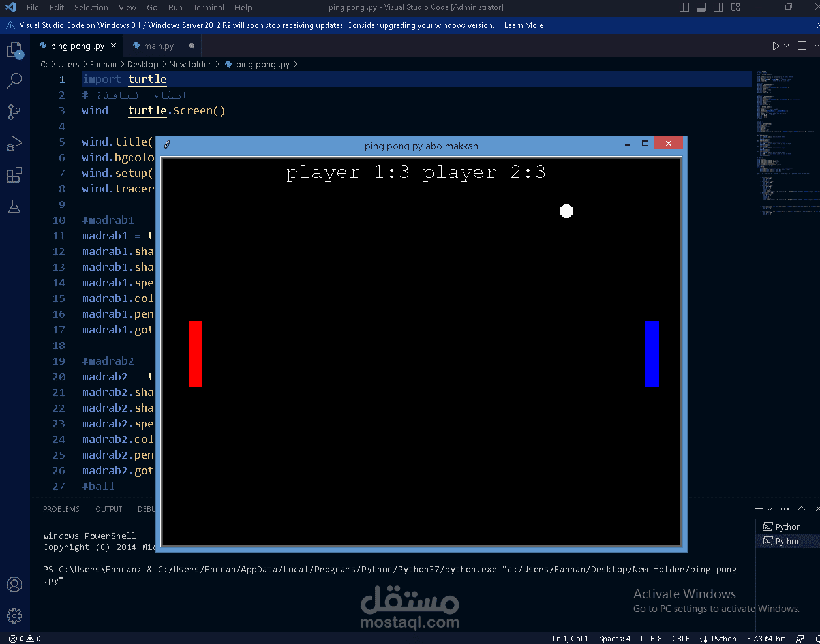Open the Run menu
Screen dimensions: 820x644
click(x=175, y=7)
